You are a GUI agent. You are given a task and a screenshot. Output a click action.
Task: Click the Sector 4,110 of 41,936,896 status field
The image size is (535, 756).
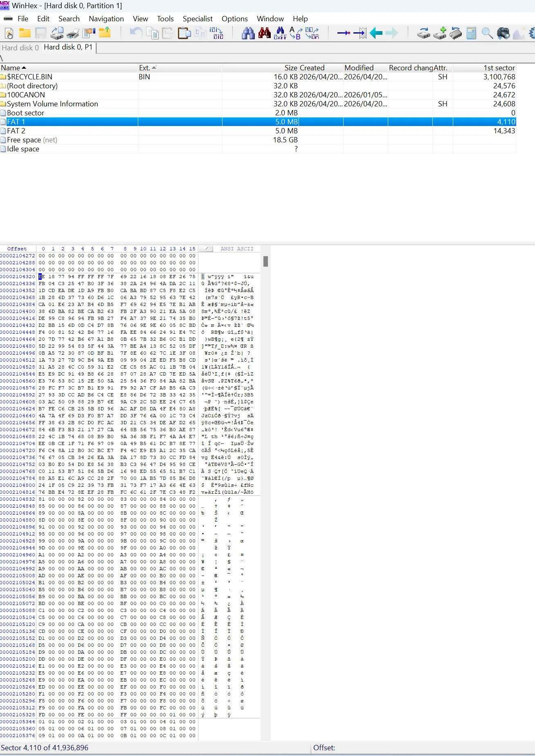(155, 748)
